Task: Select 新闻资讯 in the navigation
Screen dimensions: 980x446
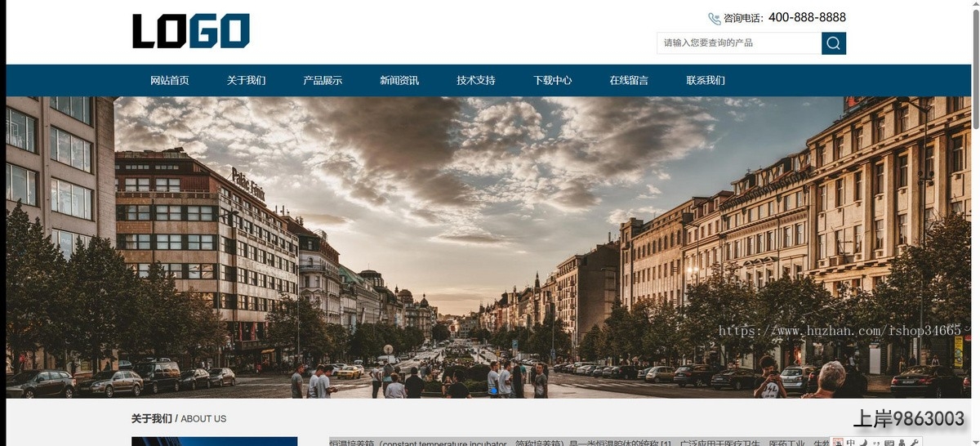Action: tap(399, 80)
